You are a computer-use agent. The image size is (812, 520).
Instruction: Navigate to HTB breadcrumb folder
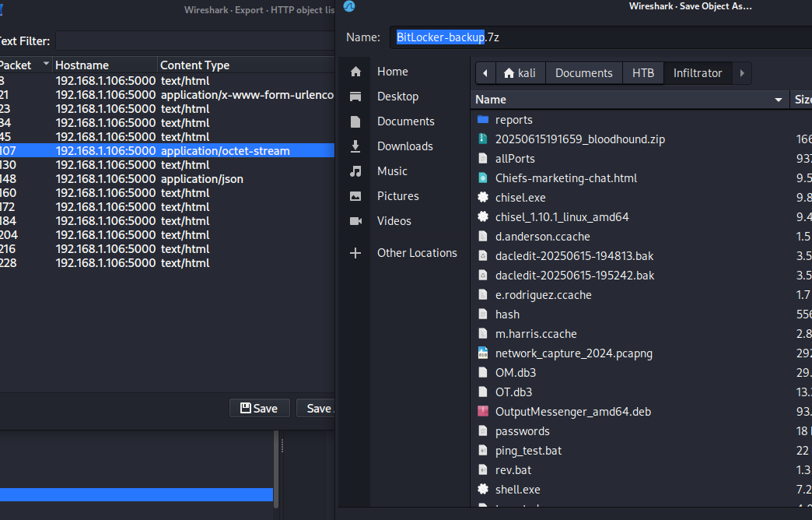pos(643,73)
